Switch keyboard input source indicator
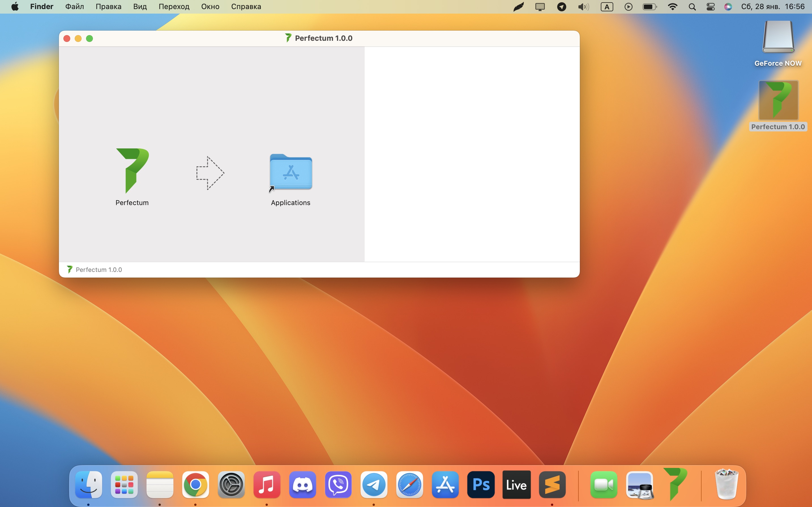This screenshot has width=812, height=507. (606, 7)
